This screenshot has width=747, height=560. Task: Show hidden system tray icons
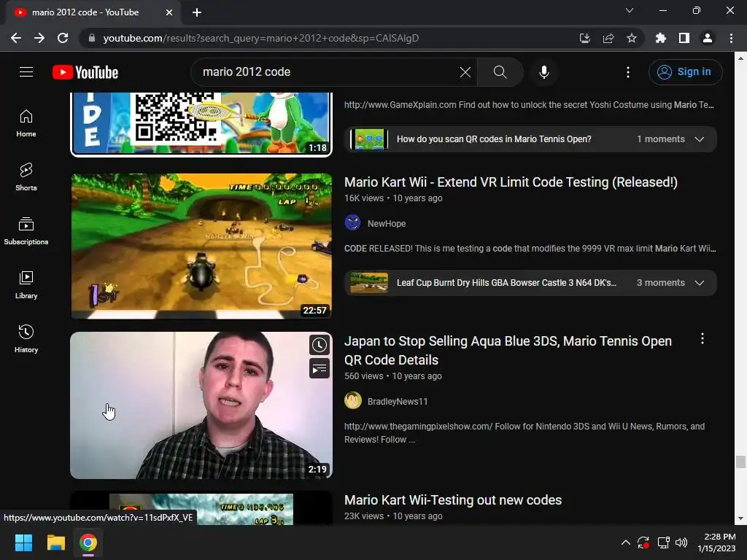pos(625,542)
